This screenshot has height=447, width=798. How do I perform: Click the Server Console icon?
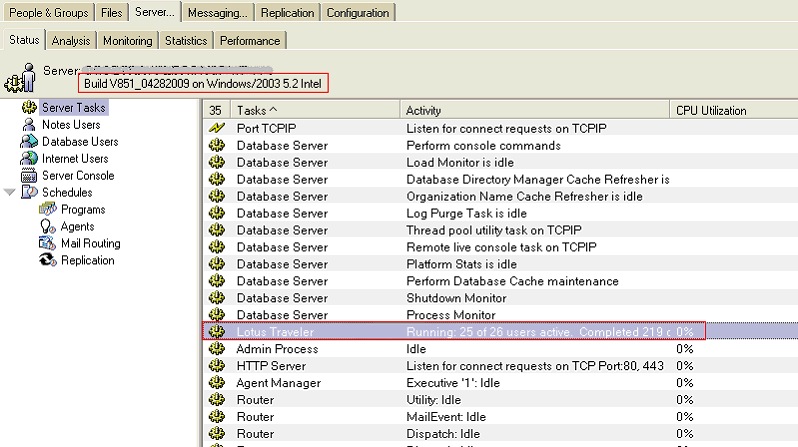point(29,176)
